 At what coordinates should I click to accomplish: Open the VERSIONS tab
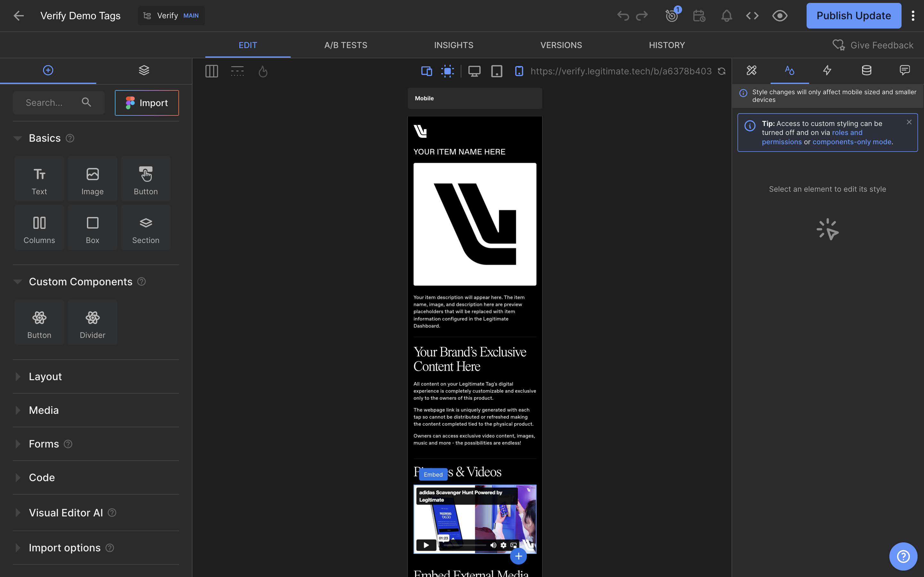pyautogui.click(x=561, y=45)
